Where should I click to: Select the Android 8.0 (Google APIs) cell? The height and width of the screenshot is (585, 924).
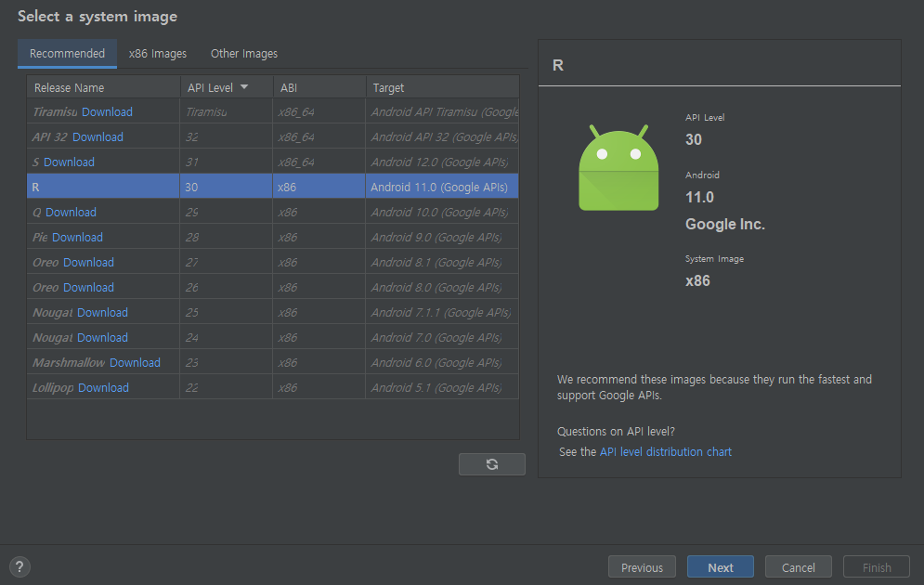pos(442,288)
